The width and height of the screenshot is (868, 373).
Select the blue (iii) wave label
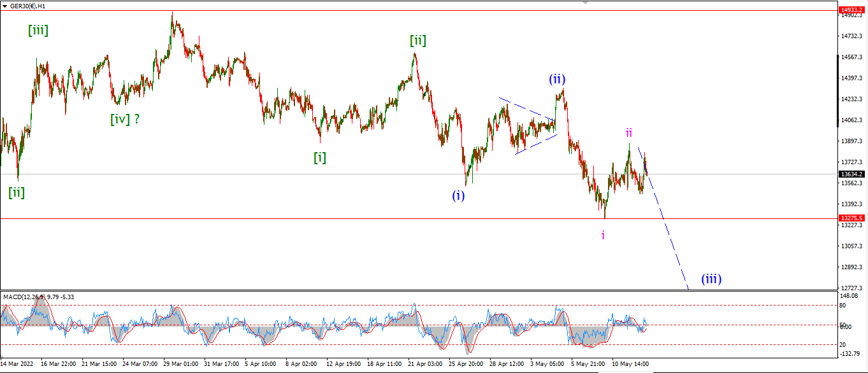711,279
